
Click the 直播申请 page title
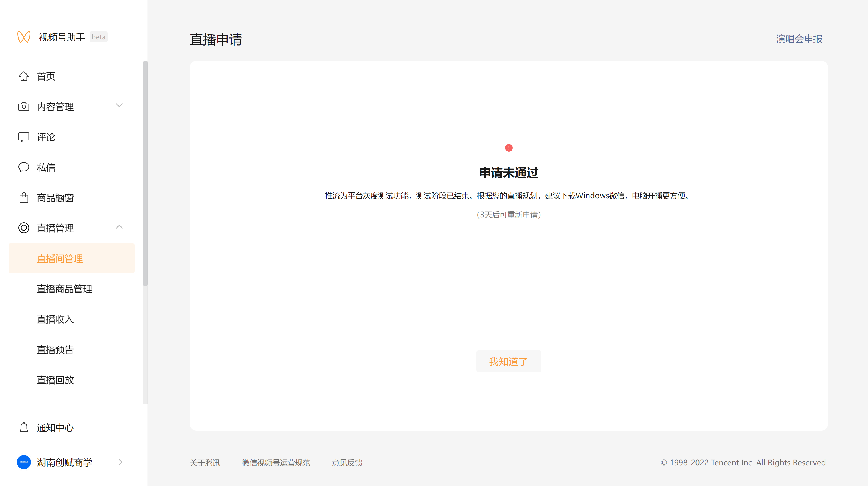(x=216, y=39)
